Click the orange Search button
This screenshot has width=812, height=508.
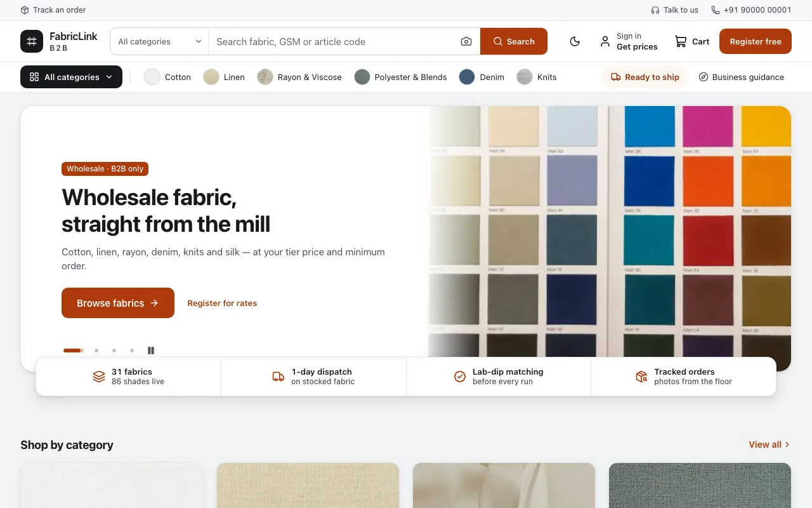tap(514, 41)
